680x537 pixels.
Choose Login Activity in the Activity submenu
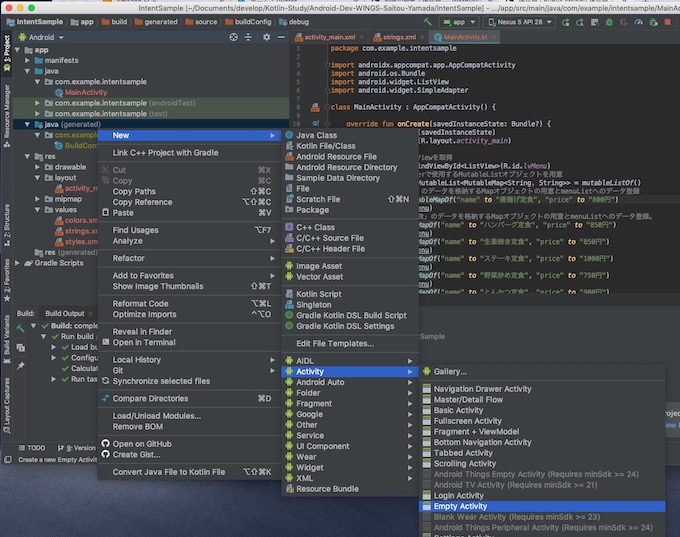coord(542,496)
